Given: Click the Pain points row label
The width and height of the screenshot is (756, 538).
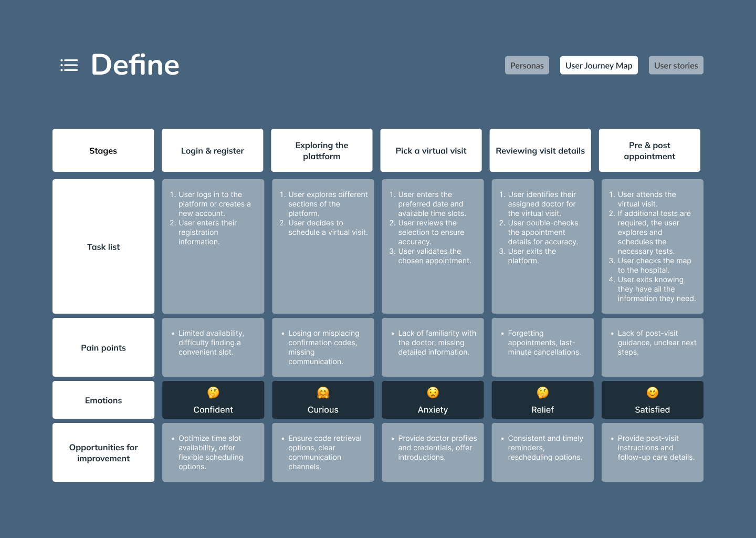Looking at the screenshot, I should [103, 348].
